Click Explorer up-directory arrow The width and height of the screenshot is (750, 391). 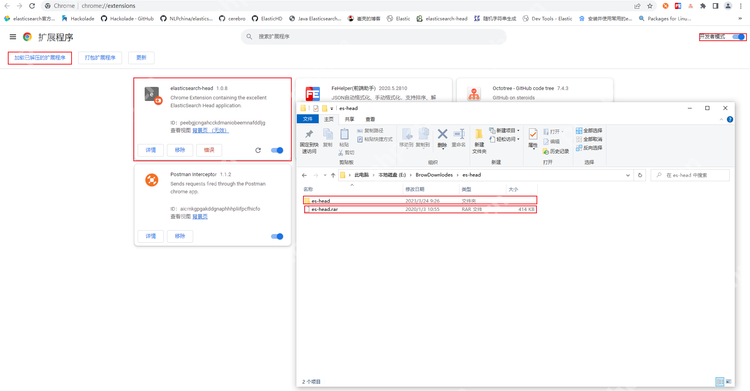coord(333,175)
